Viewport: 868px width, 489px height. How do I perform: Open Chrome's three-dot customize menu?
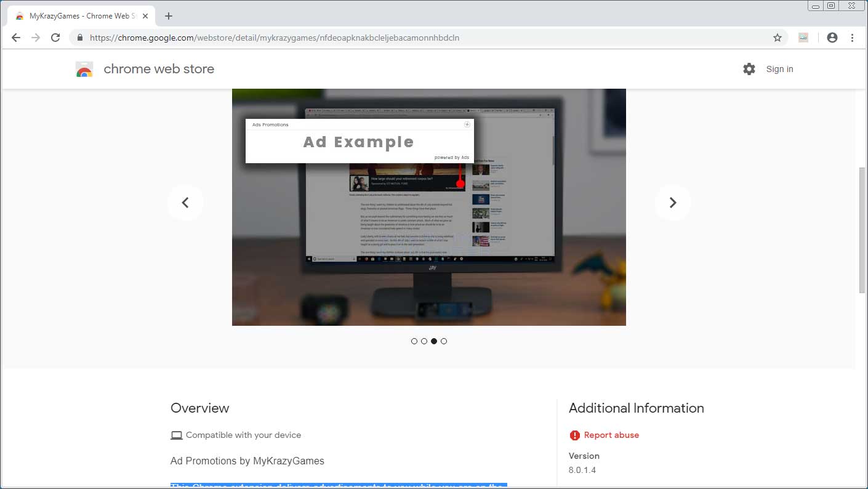click(x=853, y=38)
